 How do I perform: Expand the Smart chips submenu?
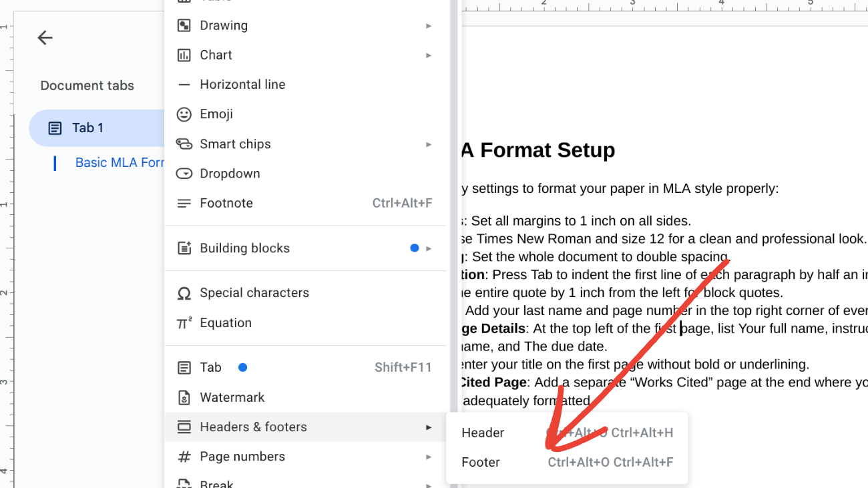[429, 144]
